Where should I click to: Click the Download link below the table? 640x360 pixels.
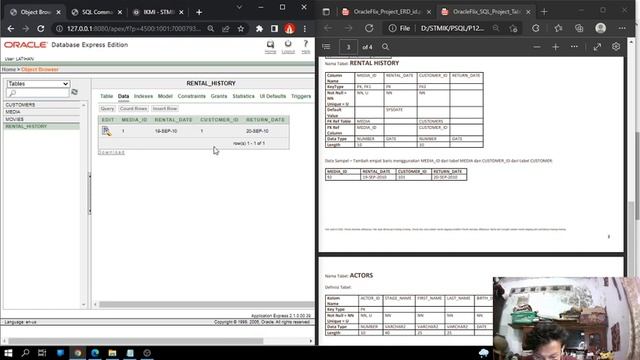[112, 153]
